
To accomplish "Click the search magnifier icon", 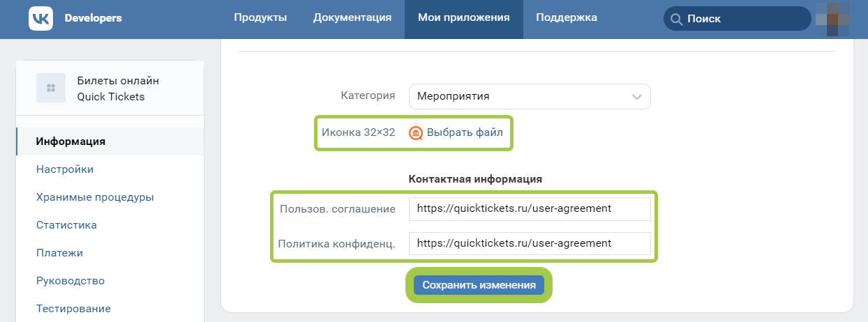I will pos(675,20).
